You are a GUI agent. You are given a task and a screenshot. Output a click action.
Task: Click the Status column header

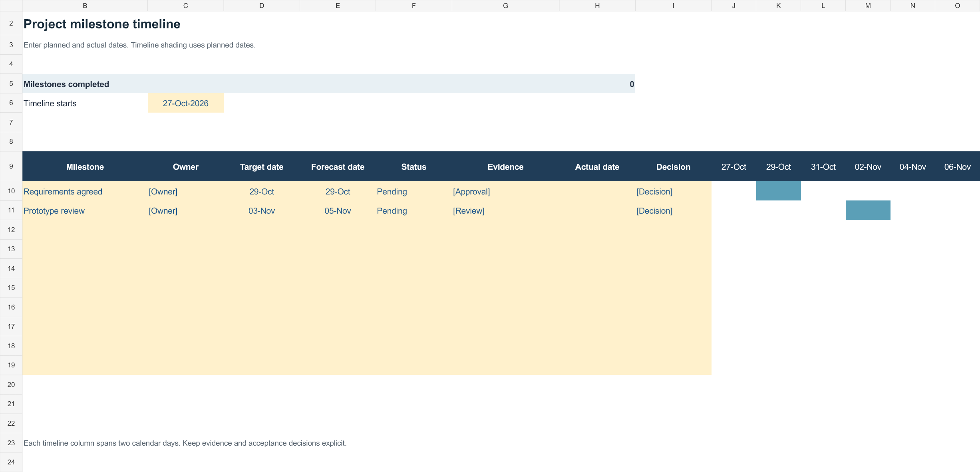tap(413, 167)
